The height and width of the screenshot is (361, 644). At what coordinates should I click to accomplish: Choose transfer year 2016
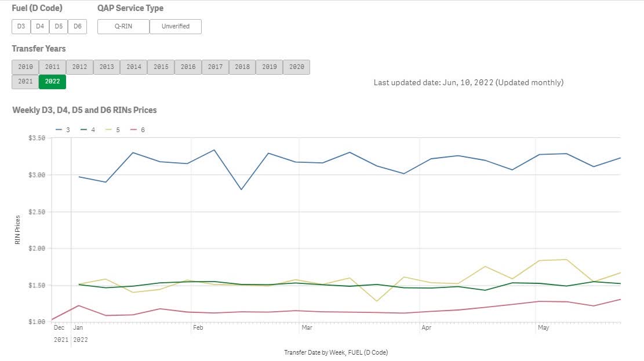coord(188,67)
